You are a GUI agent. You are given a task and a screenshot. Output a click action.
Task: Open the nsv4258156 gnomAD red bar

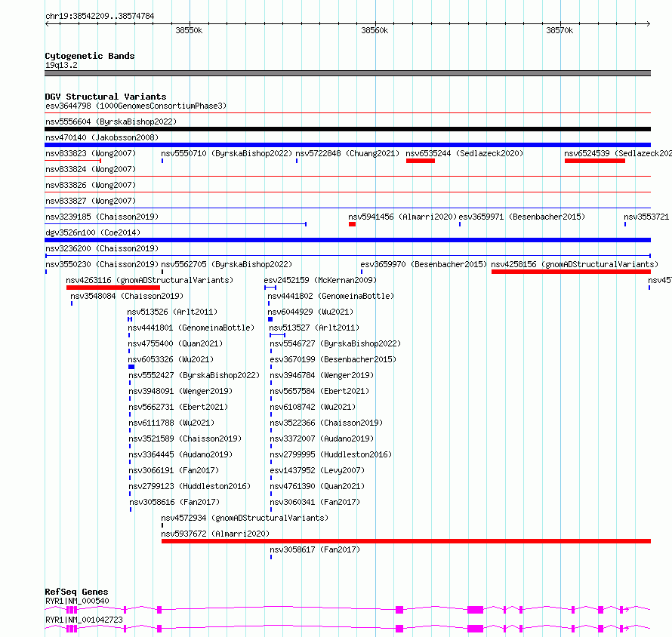click(571, 272)
